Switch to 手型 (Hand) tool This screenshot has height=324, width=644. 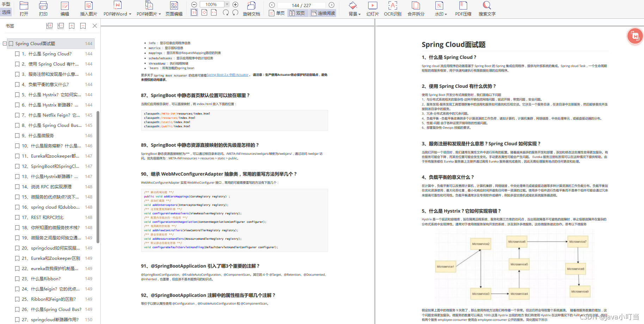coord(6,4)
